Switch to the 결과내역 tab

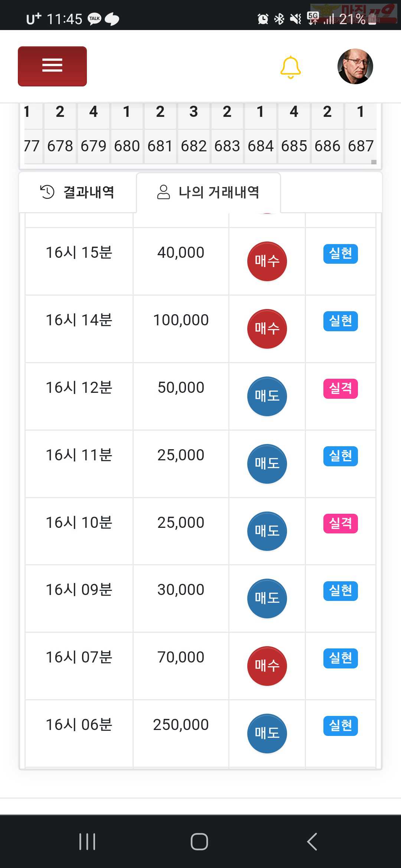77,192
